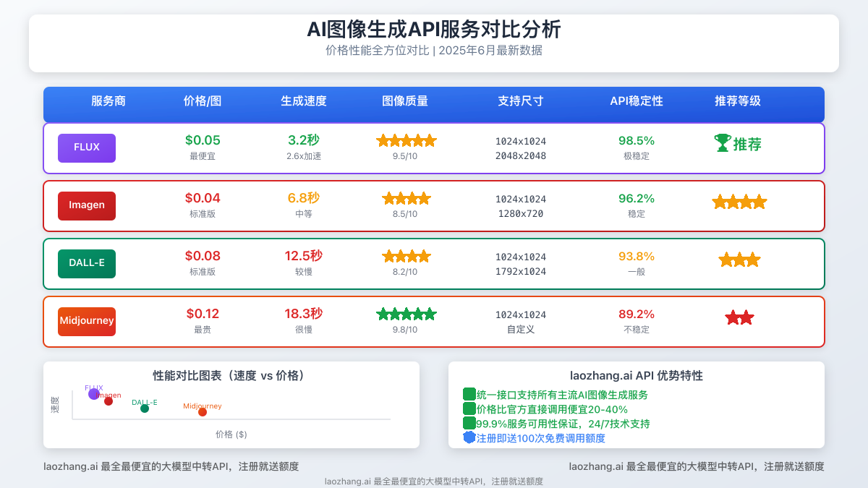
Task: Click the 2.6x加速 note under FLUX speed
Action: (304, 156)
